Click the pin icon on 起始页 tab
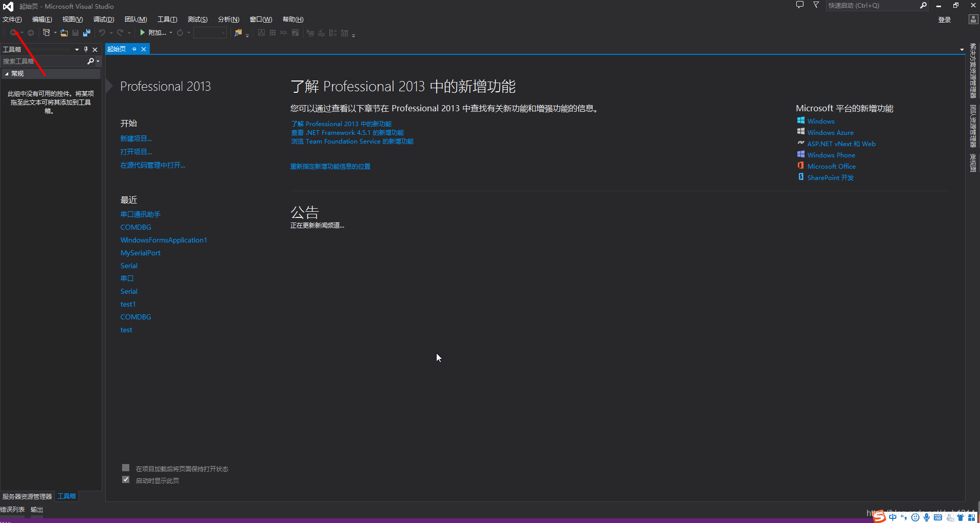Viewport: 980px width, 523px height. pyautogui.click(x=134, y=49)
